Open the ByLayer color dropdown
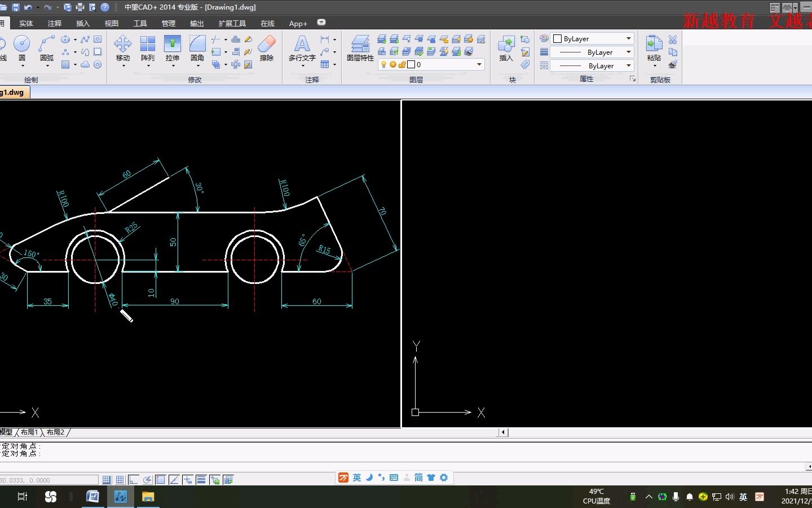The image size is (812, 508). pyautogui.click(x=628, y=38)
